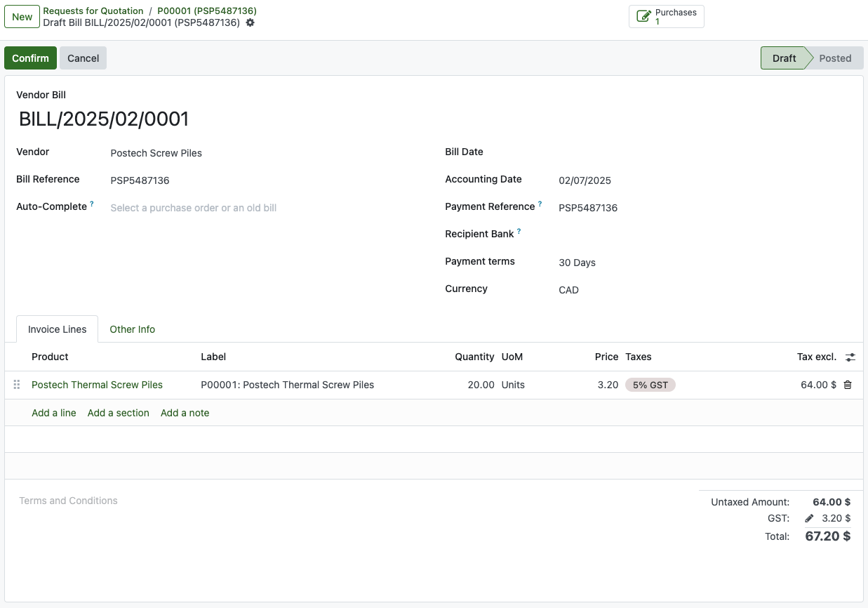Create a New record
Image resolution: width=868 pixels, height=608 pixels.
22,17
